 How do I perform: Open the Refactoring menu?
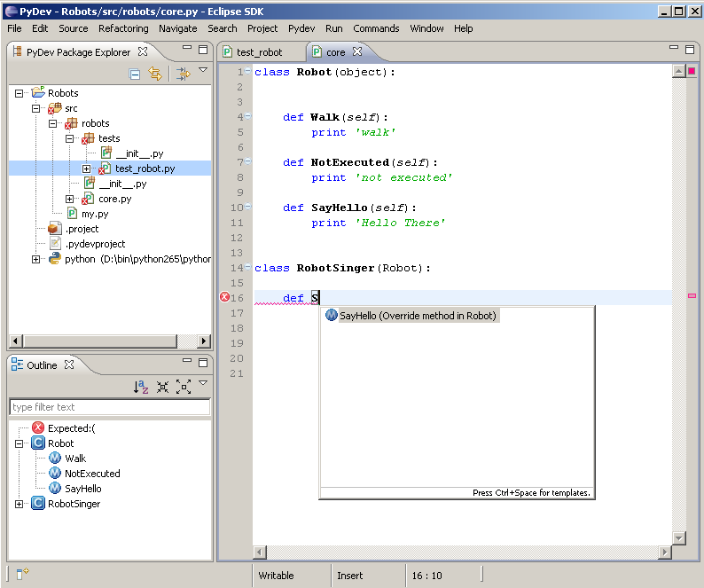click(x=123, y=28)
